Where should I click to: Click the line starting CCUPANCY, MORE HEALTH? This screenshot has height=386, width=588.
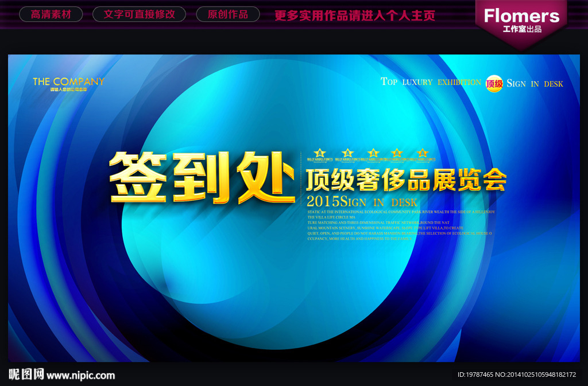click(x=359, y=239)
